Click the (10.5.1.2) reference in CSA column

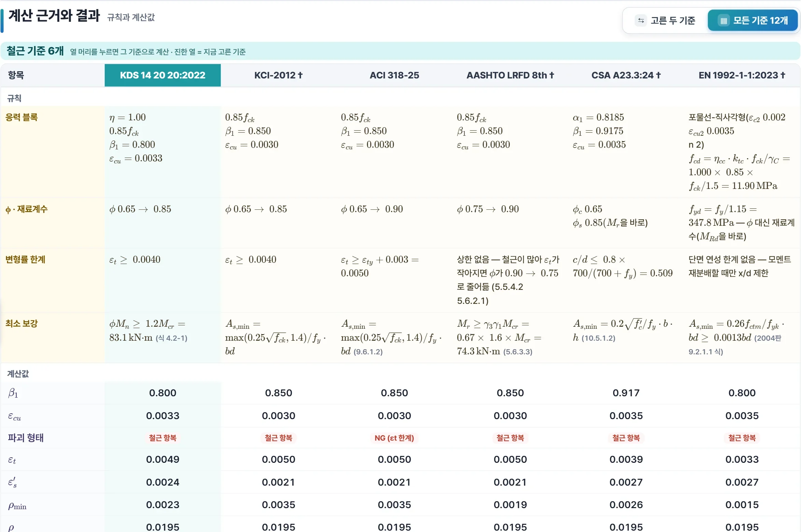click(x=598, y=338)
